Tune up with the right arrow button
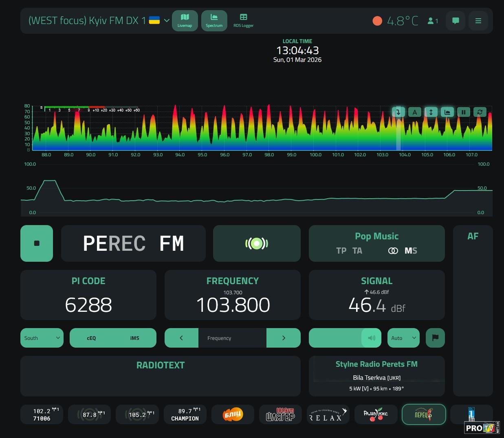Viewport: 504px width, 438px height. pyautogui.click(x=284, y=338)
